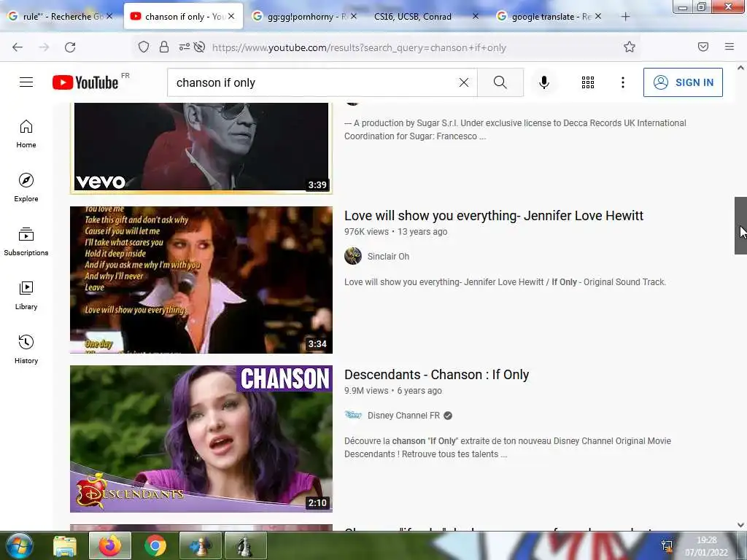Switch to the "rule" Recherche Google tab
Viewport: 747px width, 560px height.
pos(61,17)
